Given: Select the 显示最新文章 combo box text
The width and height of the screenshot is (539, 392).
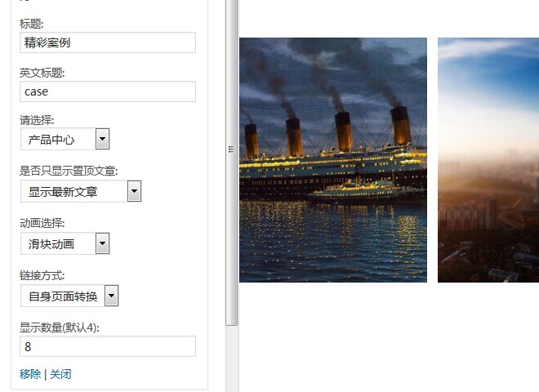Looking at the screenshot, I should (x=73, y=191).
